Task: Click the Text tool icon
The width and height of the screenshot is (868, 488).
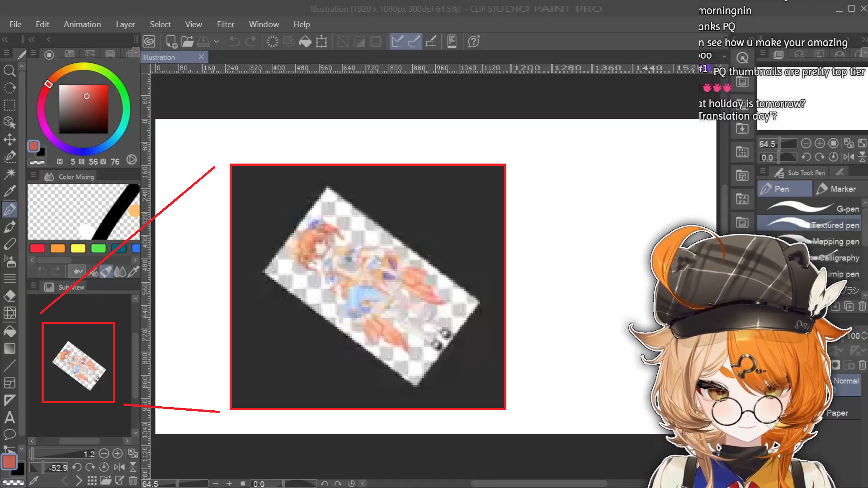Action: click(9, 418)
